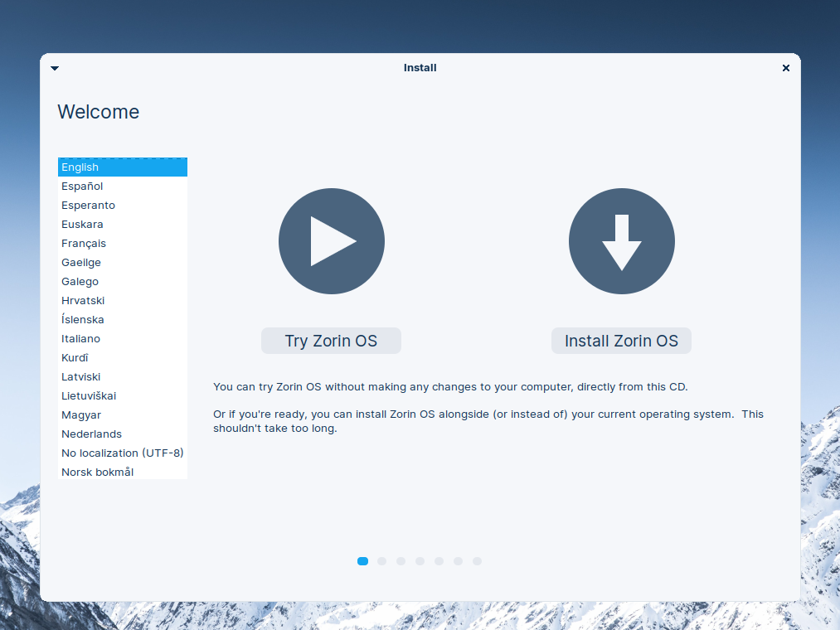Screen dimensions: 840x630
Task: Select Nederlands language
Action: click(123, 434)
